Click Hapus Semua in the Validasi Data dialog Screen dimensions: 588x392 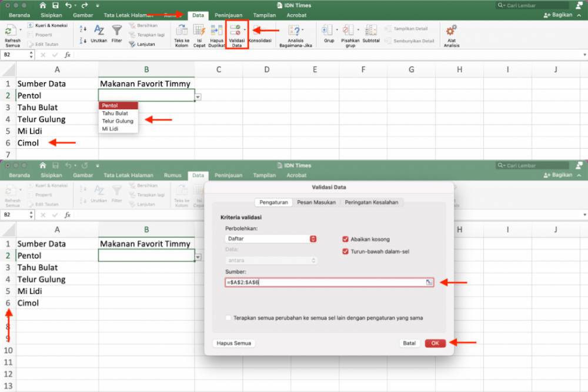tap(233, 343)
